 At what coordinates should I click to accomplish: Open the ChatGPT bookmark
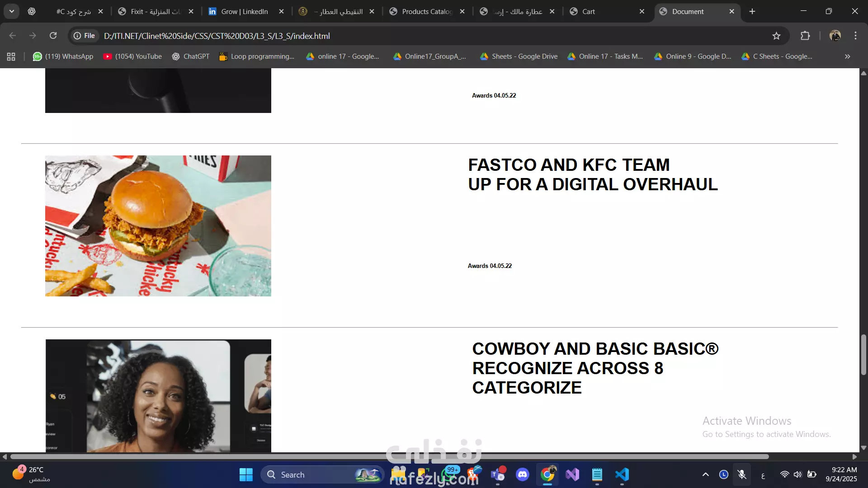(191, 56)
